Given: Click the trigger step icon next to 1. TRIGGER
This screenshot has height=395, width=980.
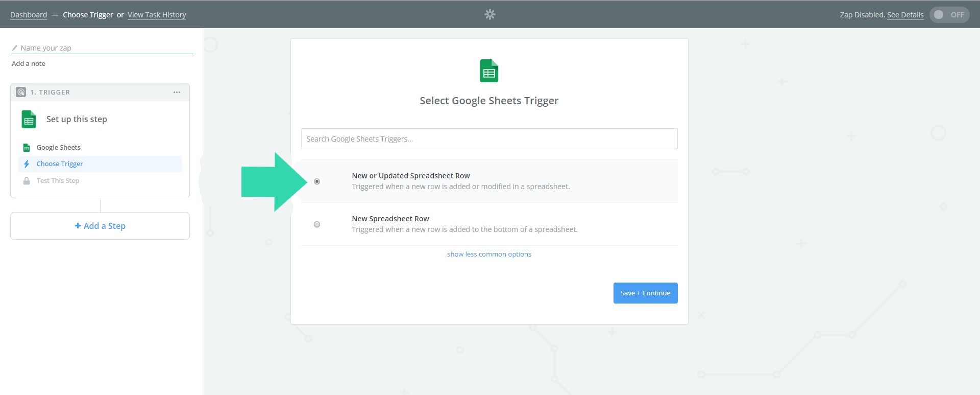Looking at the screenshot, I should [x=21, y=92].
